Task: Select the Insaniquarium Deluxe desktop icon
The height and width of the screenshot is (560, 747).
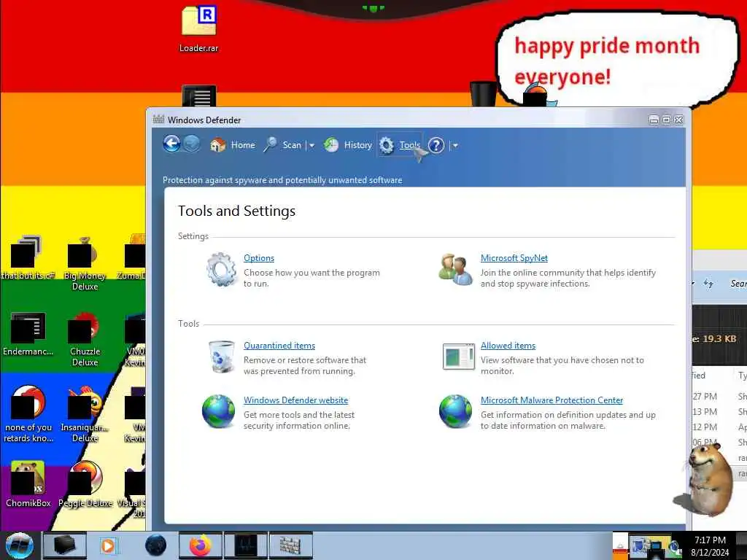Action: tap(85, 414)
